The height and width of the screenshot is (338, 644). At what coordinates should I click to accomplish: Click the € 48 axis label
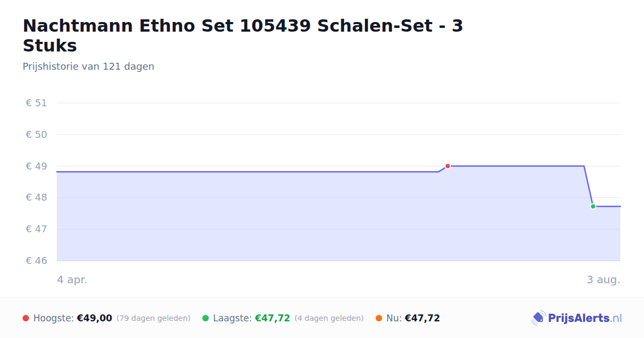[36, 197]
